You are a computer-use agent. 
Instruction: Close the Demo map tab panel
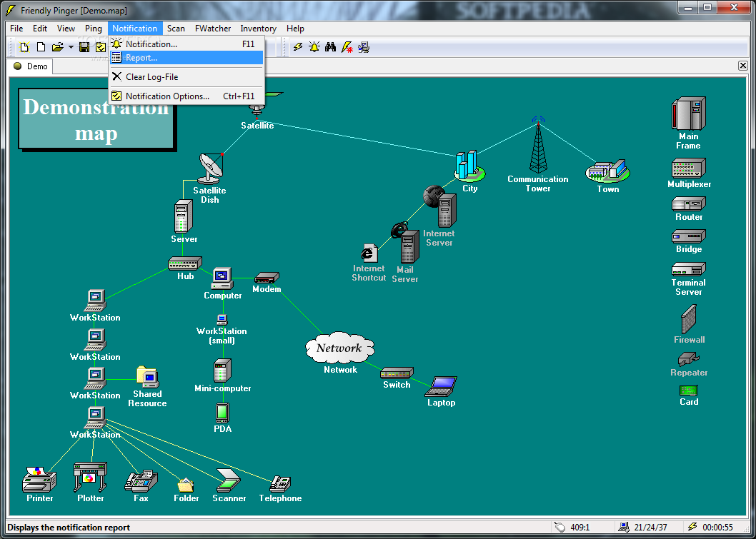coord(743,66)
